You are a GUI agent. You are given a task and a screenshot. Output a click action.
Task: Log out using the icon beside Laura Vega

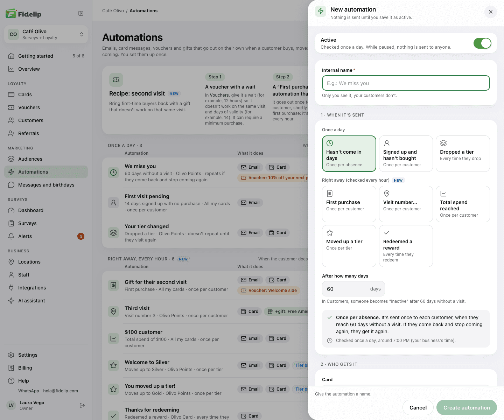tap(82, 405)
